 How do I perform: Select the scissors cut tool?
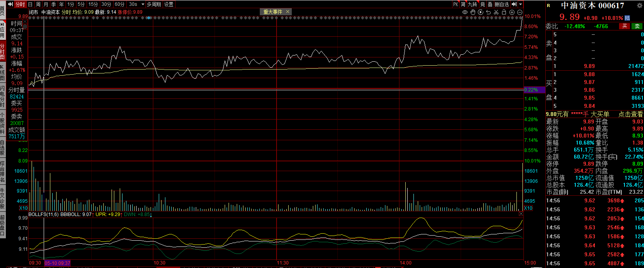click(x=496, y=12)
